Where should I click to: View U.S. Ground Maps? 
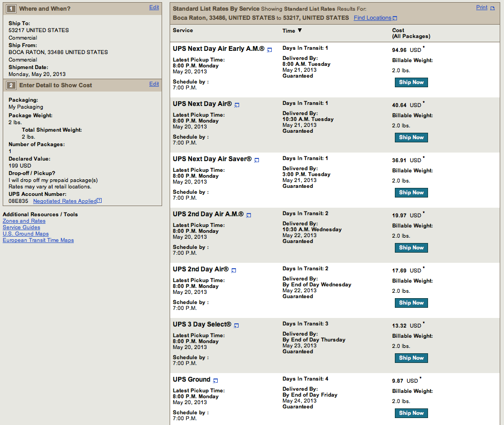pos(26,234)
